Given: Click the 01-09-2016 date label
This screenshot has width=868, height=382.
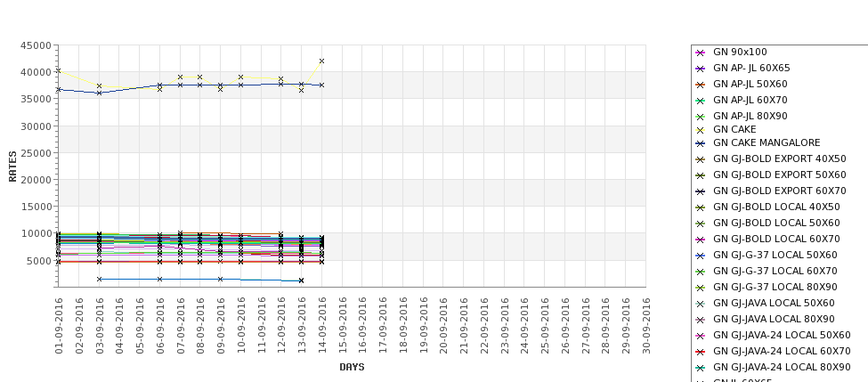Looking at the screenshot, I should click(x=59, y=326).
